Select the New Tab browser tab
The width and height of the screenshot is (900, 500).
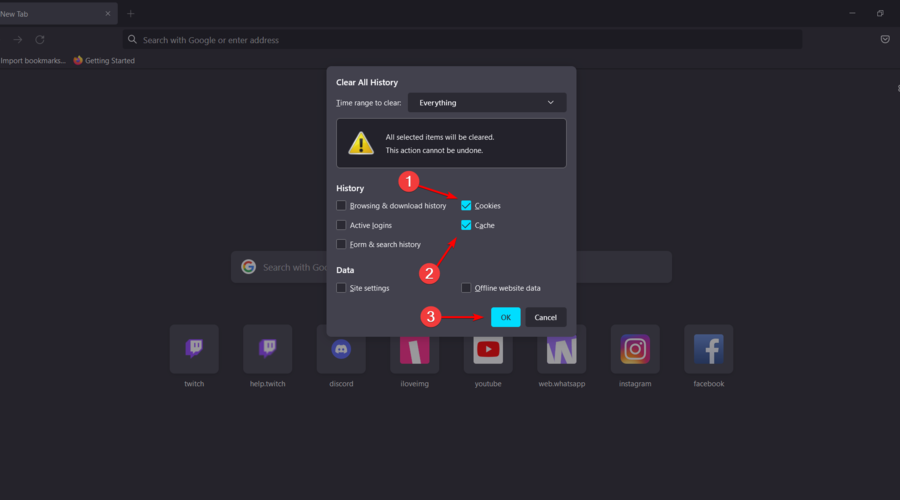pos(57,14)
